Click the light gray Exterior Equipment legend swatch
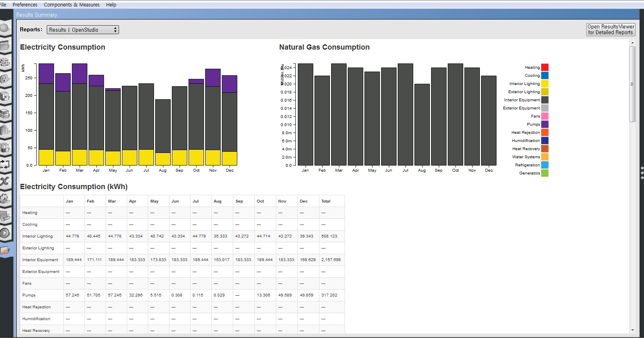644x338 pixels. point(545,108)
